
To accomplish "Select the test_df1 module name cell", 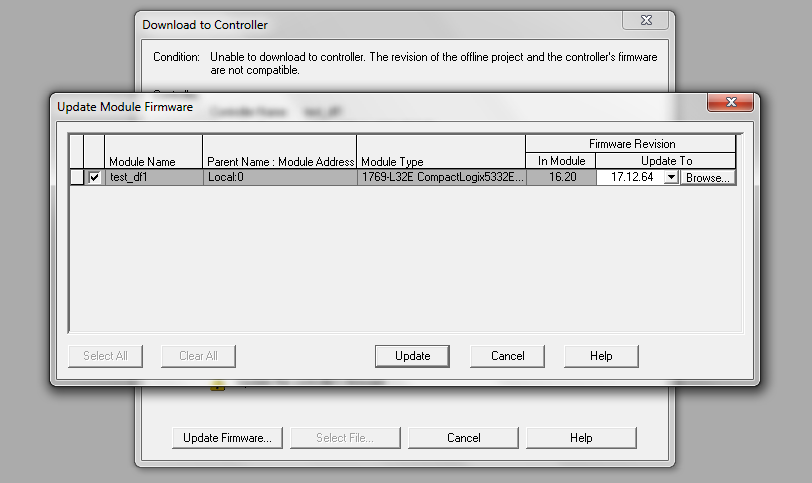I will [154, 177].
